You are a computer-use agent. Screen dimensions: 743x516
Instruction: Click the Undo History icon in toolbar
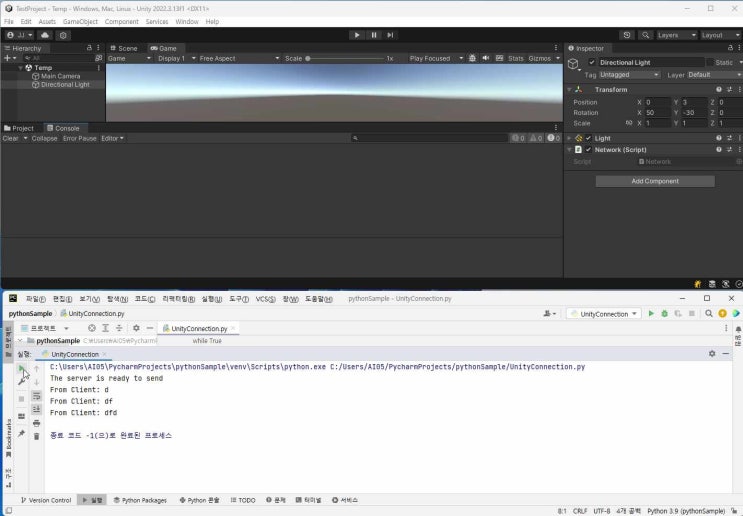(x=626, y=35)
